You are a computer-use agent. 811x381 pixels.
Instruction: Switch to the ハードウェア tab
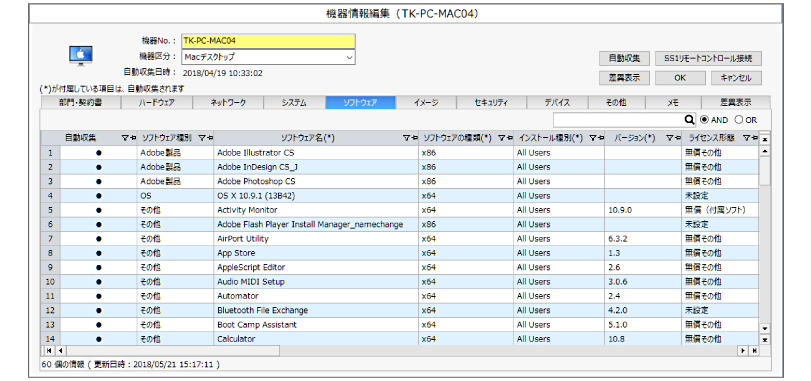157,102
